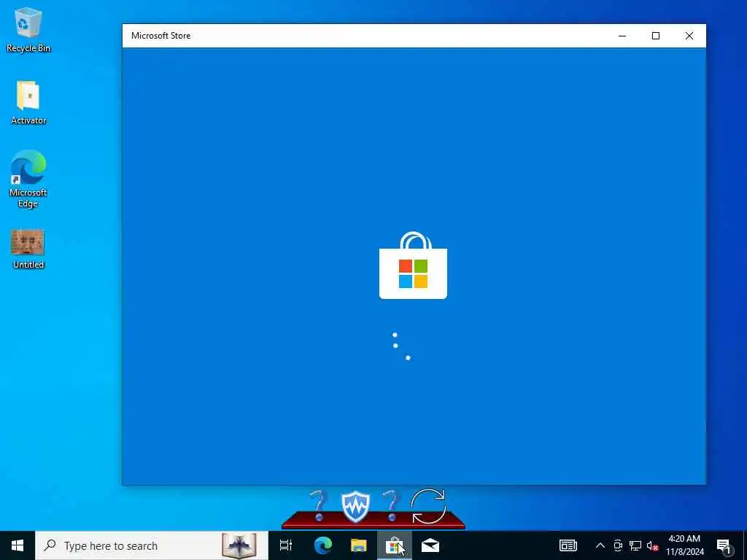Open Microsoft Edge desktop shortcut

click(x=28, y=179)
